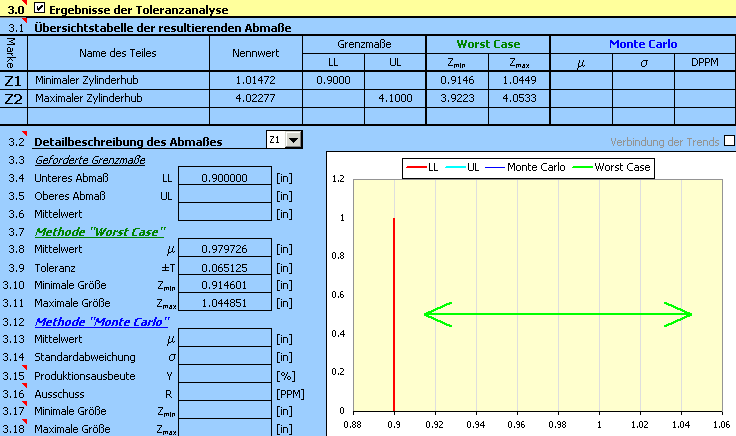The width and height of the screenshot is (736, 436).
Task: Select UL cell 4.1000
Action: pos(395,99)
